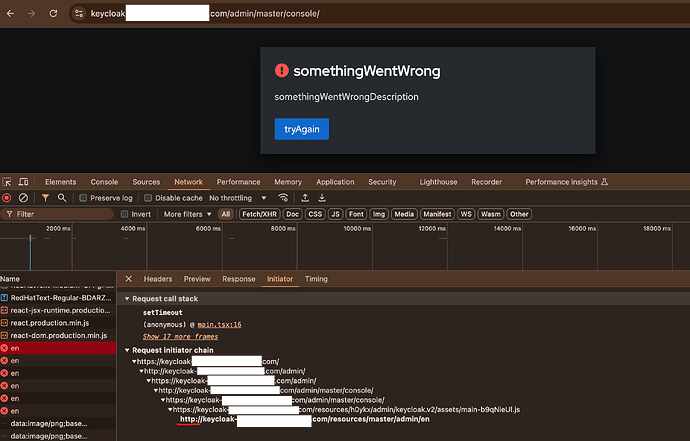Open the Performance tab
The image size is (690, 441).
coord(239,182)
